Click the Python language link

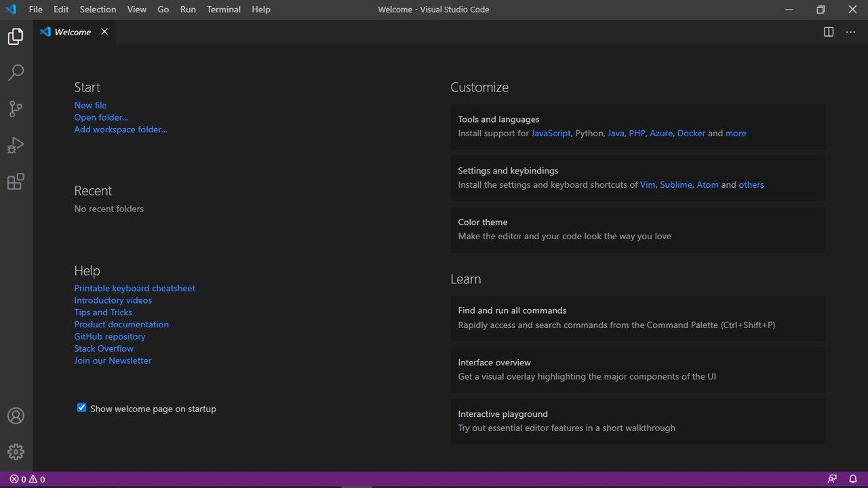(x=589, y=134)
